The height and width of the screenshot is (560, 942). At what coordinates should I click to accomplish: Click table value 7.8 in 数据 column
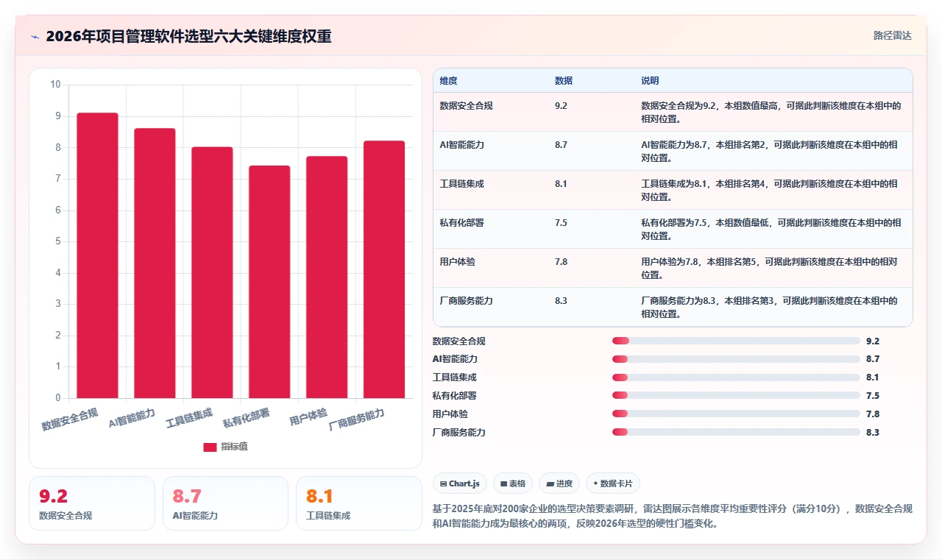(x=561, y=262)
